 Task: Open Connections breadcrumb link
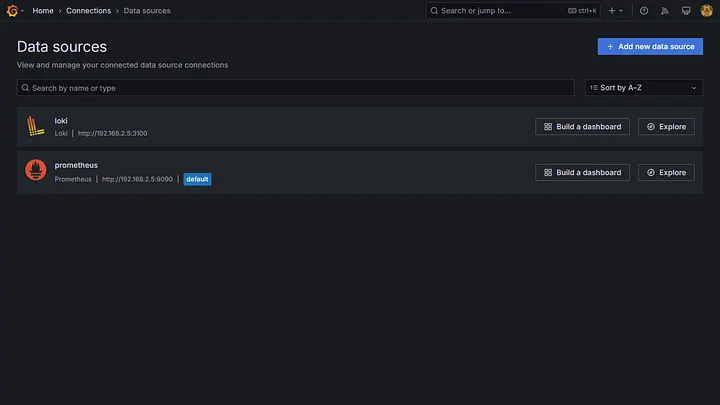pyautogui.click(x=88, y=11)
